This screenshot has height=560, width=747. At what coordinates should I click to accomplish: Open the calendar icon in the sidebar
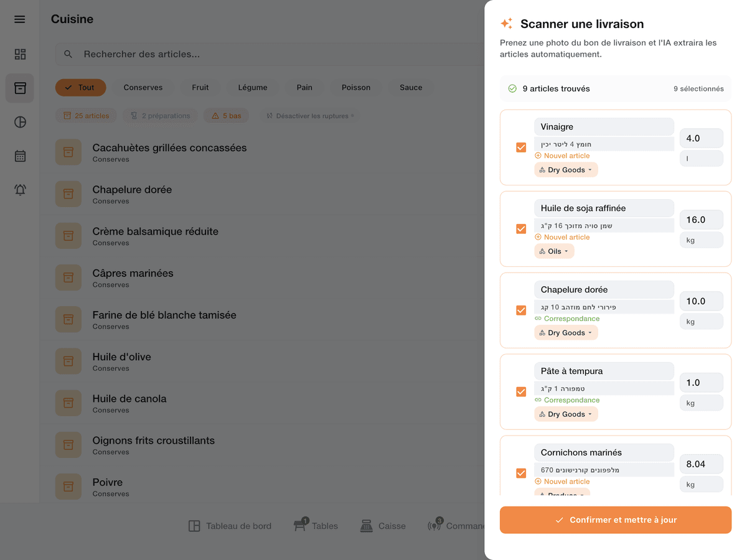[19, 156]
